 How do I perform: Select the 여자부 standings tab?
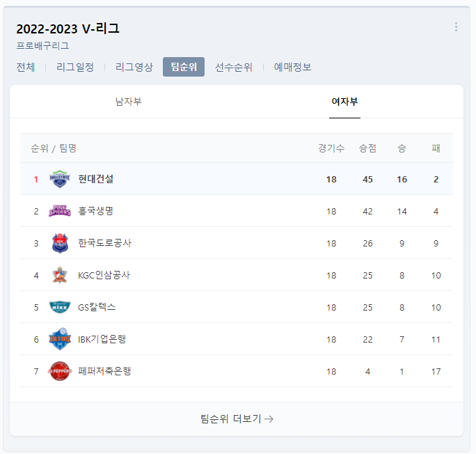[x=344, y=102]
